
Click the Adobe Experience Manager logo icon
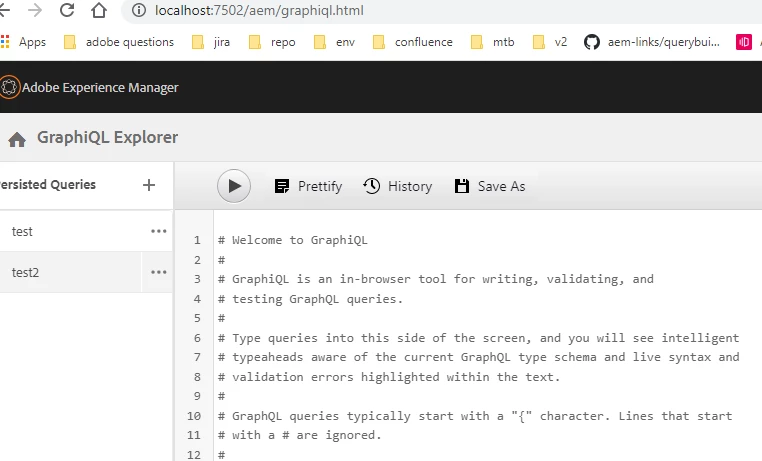click(x=9, y=87)
